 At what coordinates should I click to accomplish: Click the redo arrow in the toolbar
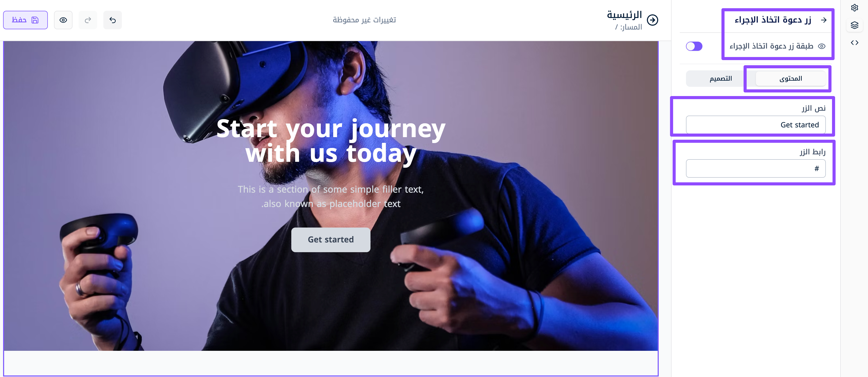point(88,20)
